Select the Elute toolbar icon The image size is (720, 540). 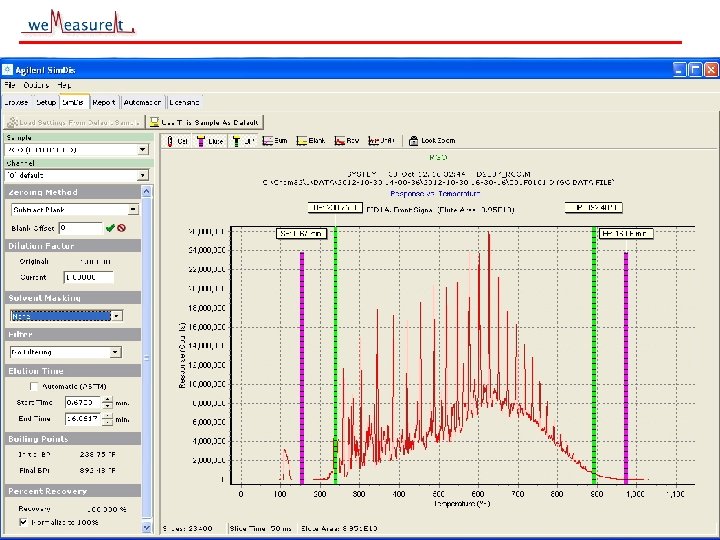click(x=209, y=141)
